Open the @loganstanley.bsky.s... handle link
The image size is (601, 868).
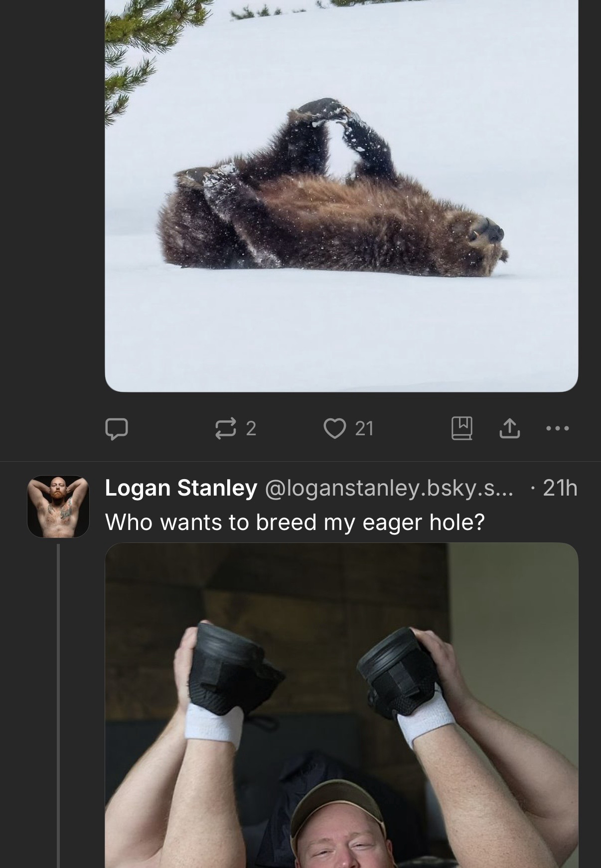(x=389, y=488)
